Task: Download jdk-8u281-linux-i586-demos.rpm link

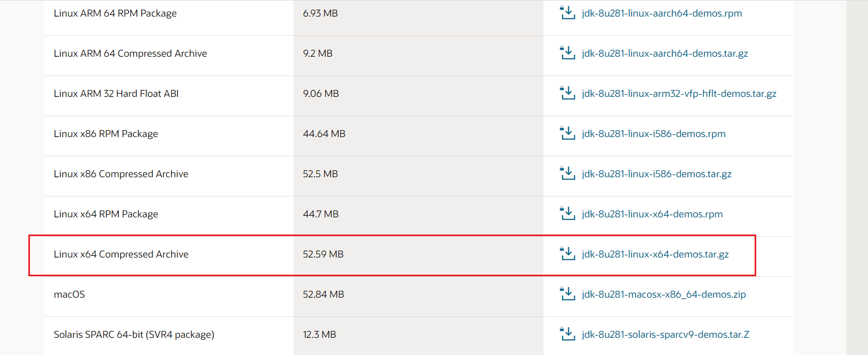Action: pos(654,134)
